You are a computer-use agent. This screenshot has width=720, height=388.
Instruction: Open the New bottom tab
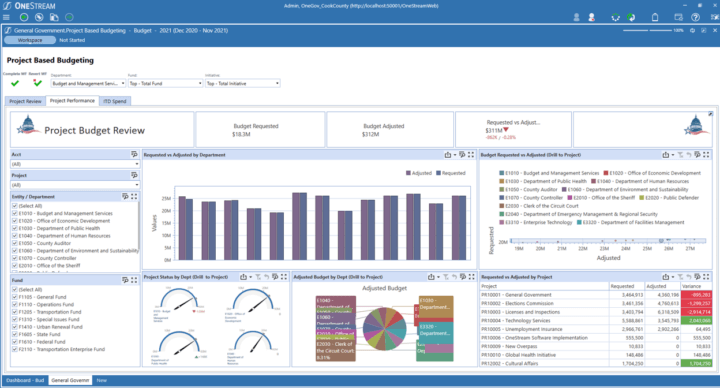click(101, 380)
